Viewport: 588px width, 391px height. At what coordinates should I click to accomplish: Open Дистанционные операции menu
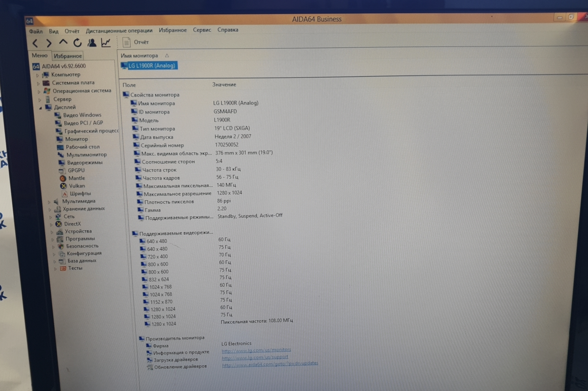tap(119, 30)
